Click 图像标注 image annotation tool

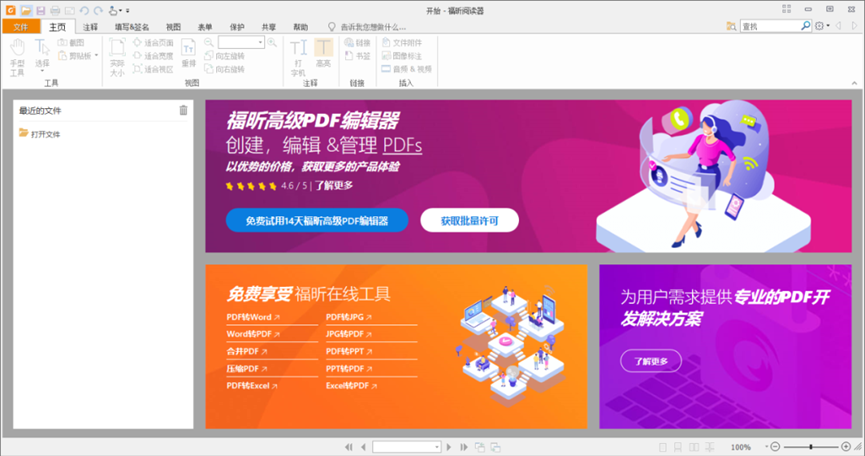(x=402, y=56)
